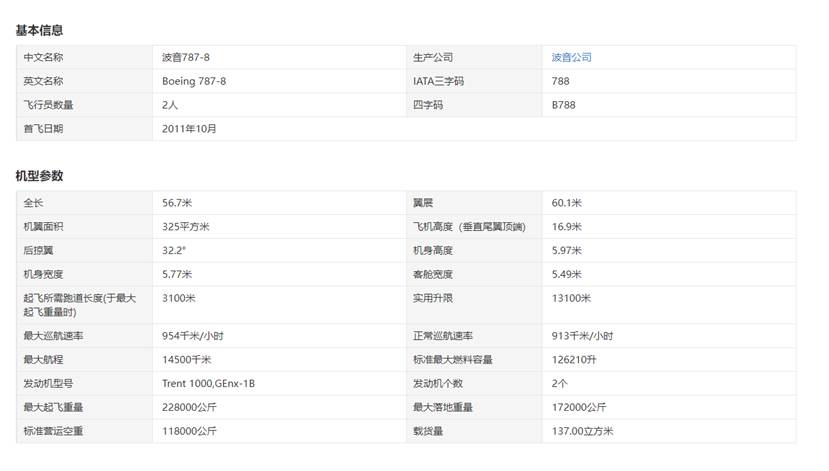Click the 56.7米 value
Screen dimensions: 829x471
coord(177,202)
